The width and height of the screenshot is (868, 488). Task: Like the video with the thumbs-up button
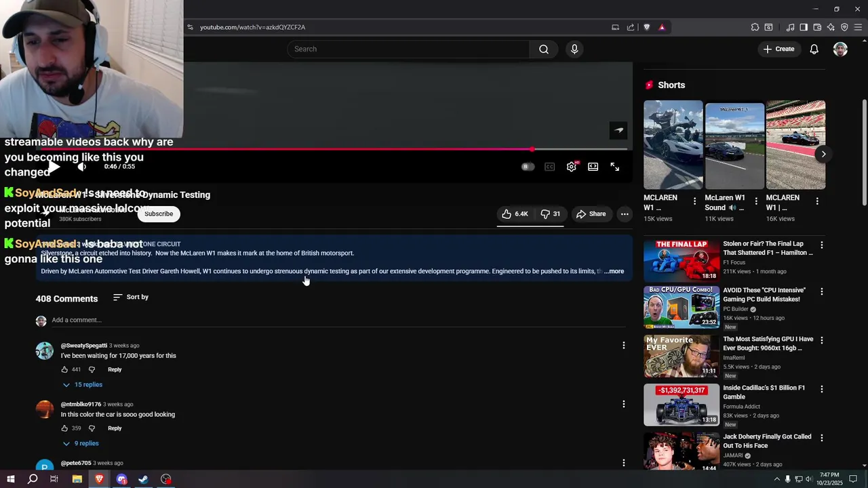515,213
